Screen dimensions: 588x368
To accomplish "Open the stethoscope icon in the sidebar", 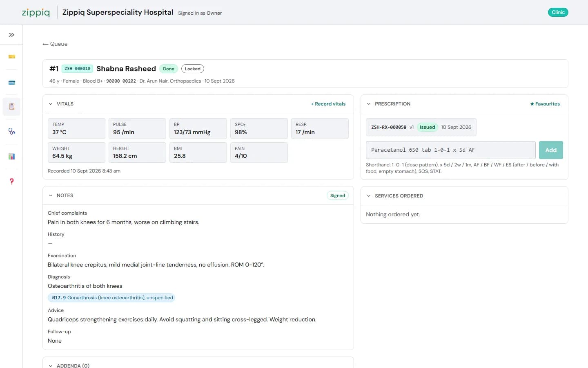I will click(11, 132).
